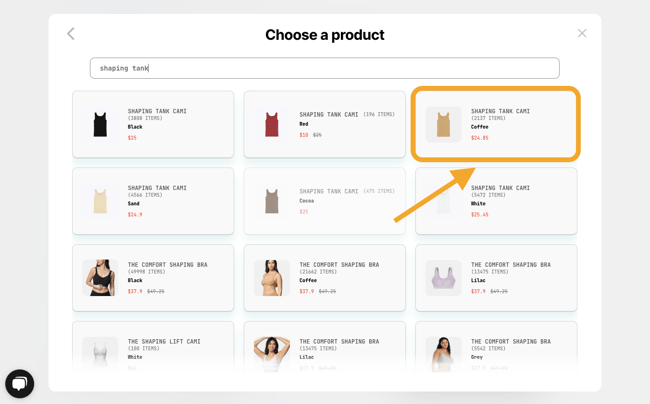Image resolution: width=650 pixels, height=404 pixels.
Task: Click the coffee tank cami thumbnail
Action: click(443, 124)
